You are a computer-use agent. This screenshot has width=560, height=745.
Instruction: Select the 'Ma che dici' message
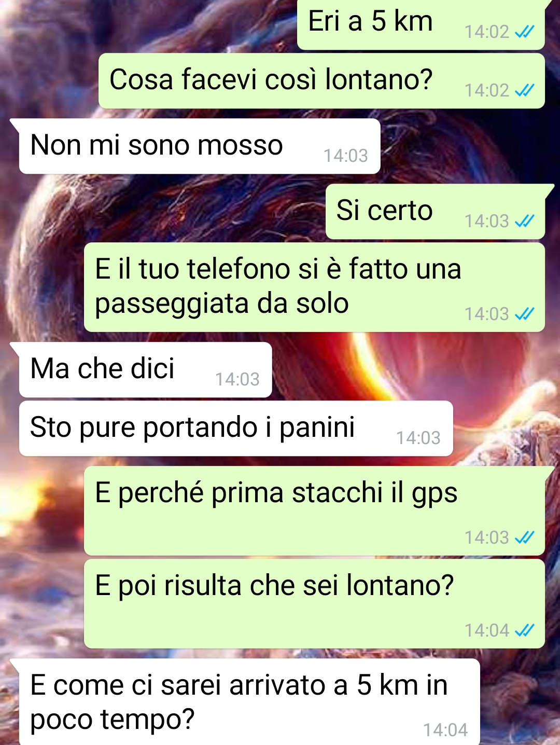coord(145,370)
